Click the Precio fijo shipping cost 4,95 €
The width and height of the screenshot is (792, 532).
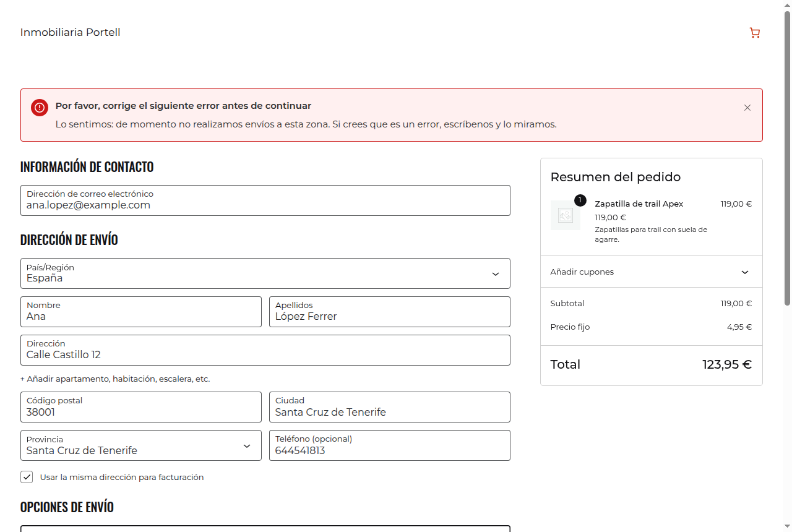(739, 327)
